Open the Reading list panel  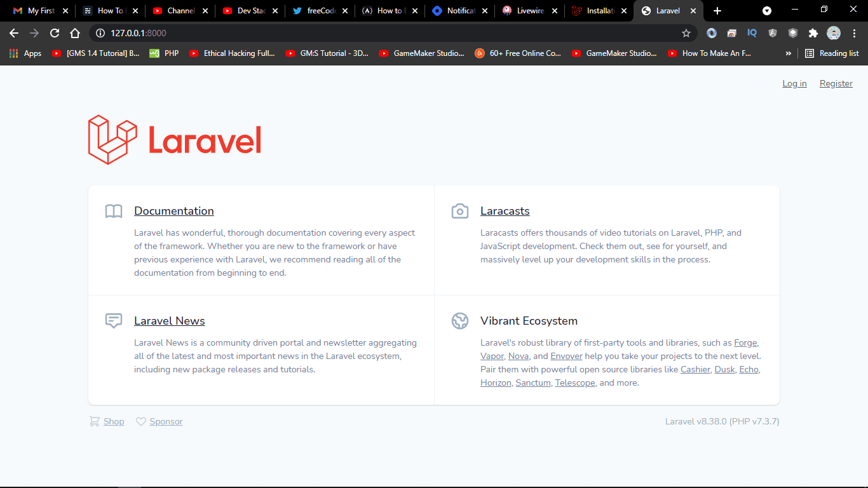(x=832, y=53)
